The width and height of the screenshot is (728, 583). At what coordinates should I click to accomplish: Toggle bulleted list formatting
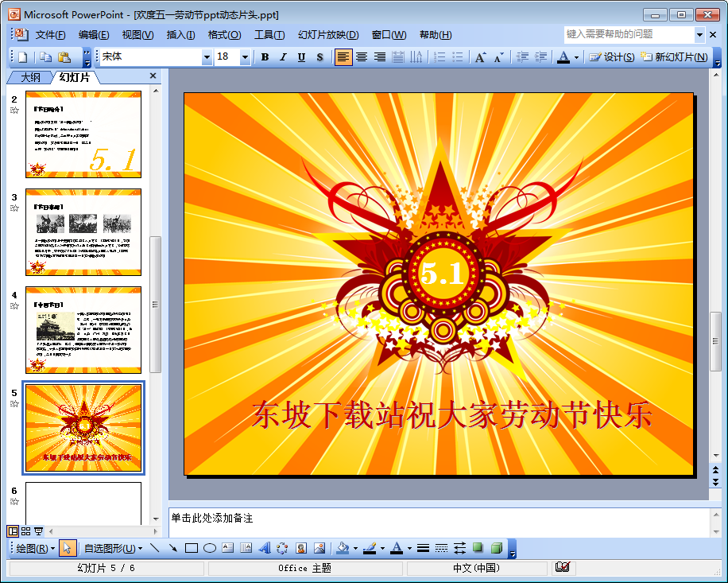click(x=457, y=57)
